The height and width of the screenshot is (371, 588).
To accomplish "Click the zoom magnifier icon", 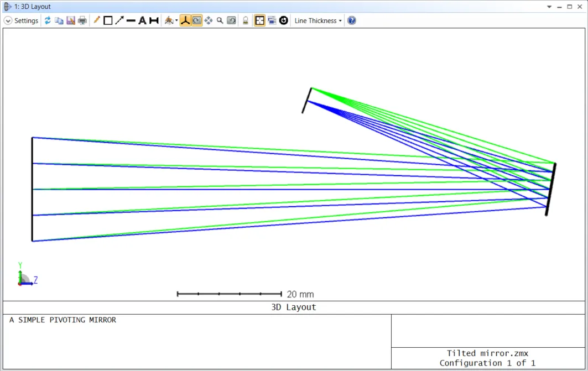I will click(x=220, y=20).
